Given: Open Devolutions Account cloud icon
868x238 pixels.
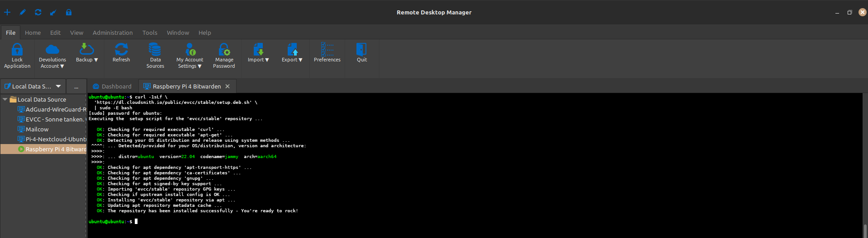Looking at the screenshot, I should pos(52,49).
